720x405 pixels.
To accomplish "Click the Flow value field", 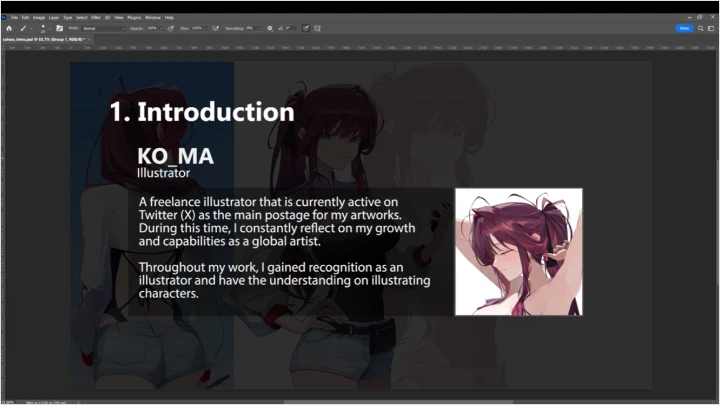I will [197, 28].
